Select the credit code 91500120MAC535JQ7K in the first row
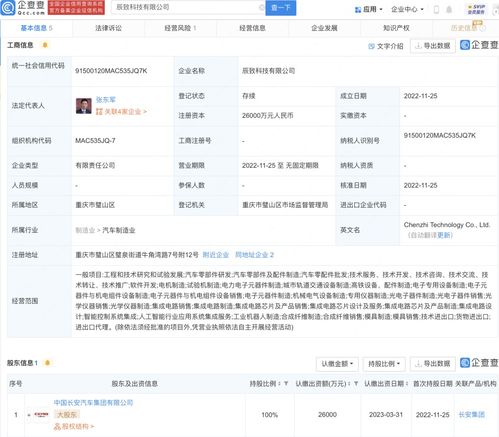This screenshot has height=437, width=499. pos(111,71)
